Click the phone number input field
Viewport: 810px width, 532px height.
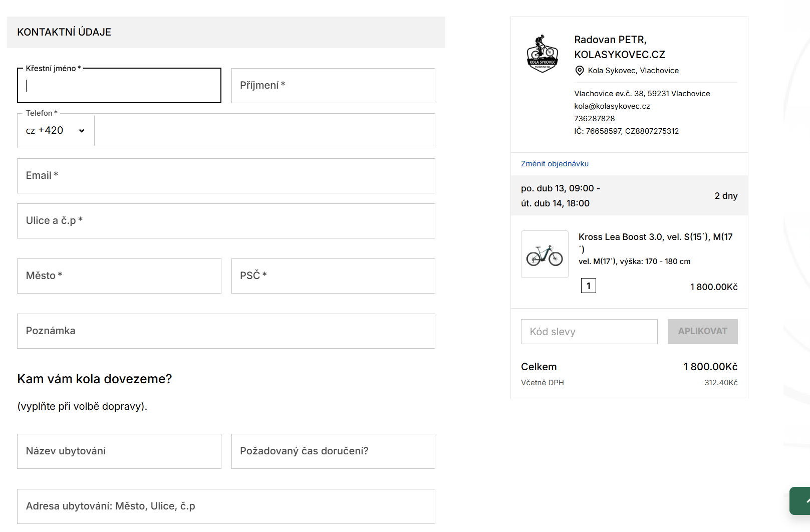[264, 131]
